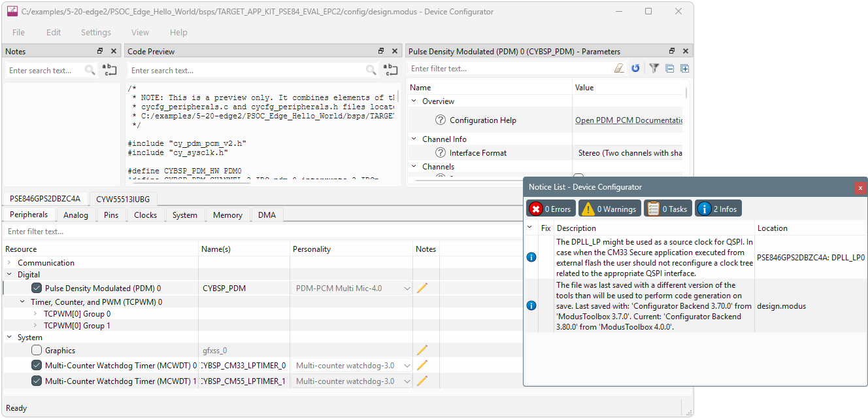Close the Code Preview panel
The width and height of the screenshot is (868, 418).
395,51
